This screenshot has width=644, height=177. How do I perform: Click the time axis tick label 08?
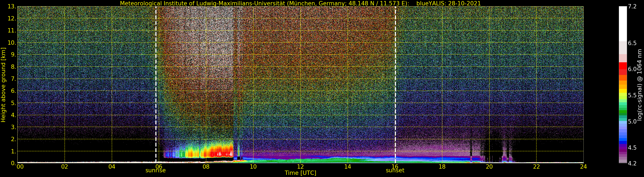click(x=206, y=167)
